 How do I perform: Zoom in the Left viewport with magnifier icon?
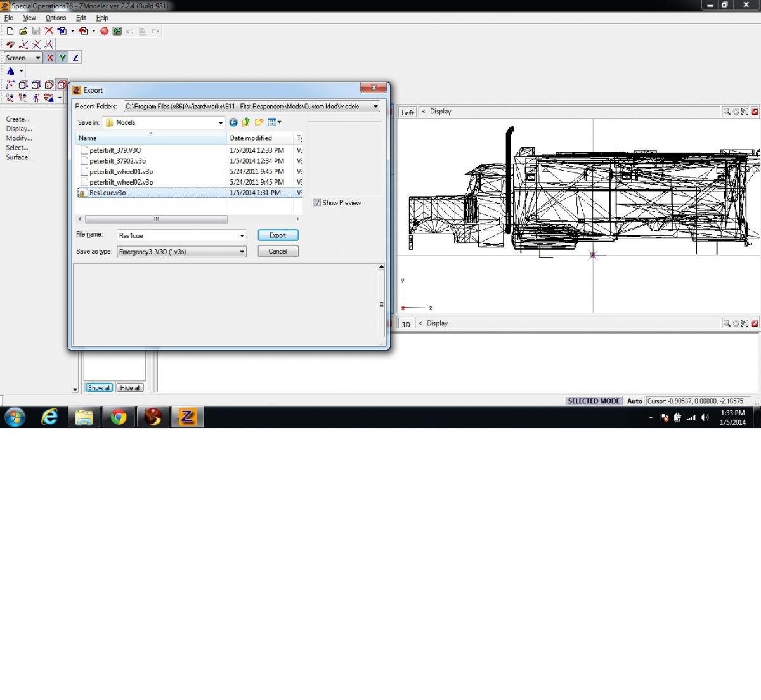(727, 112)
